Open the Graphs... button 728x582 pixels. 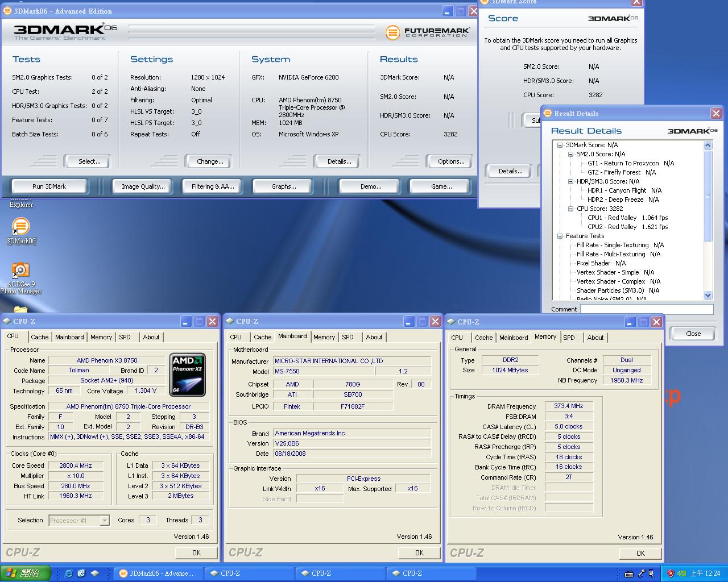coord(283,186)
